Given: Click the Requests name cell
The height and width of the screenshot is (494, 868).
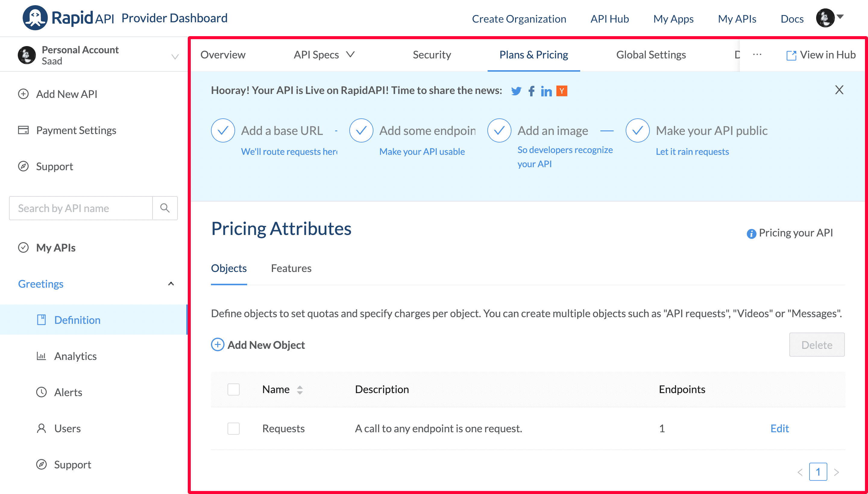Looking at the screenshot, I should point(283,429).
